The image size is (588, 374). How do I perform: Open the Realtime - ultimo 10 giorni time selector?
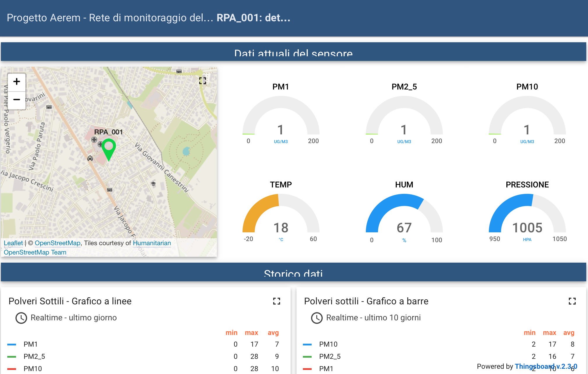coord(373,318)
